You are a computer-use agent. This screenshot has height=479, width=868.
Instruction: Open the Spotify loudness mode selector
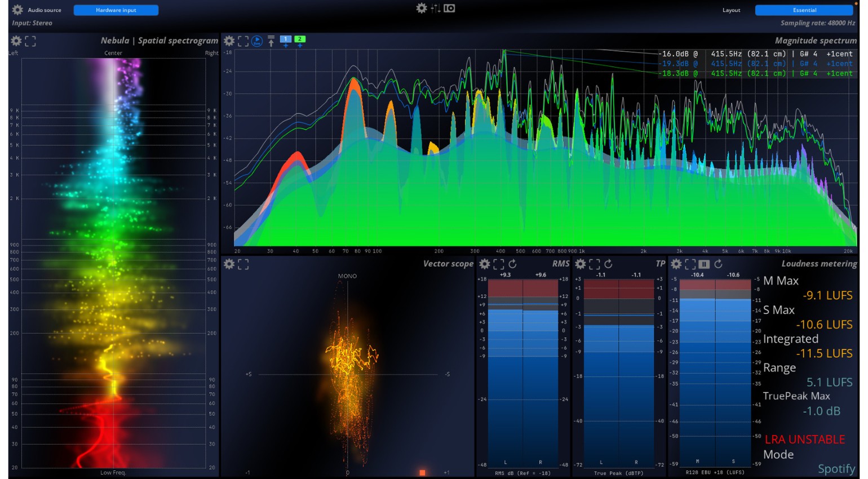click(x=836, y=468)
